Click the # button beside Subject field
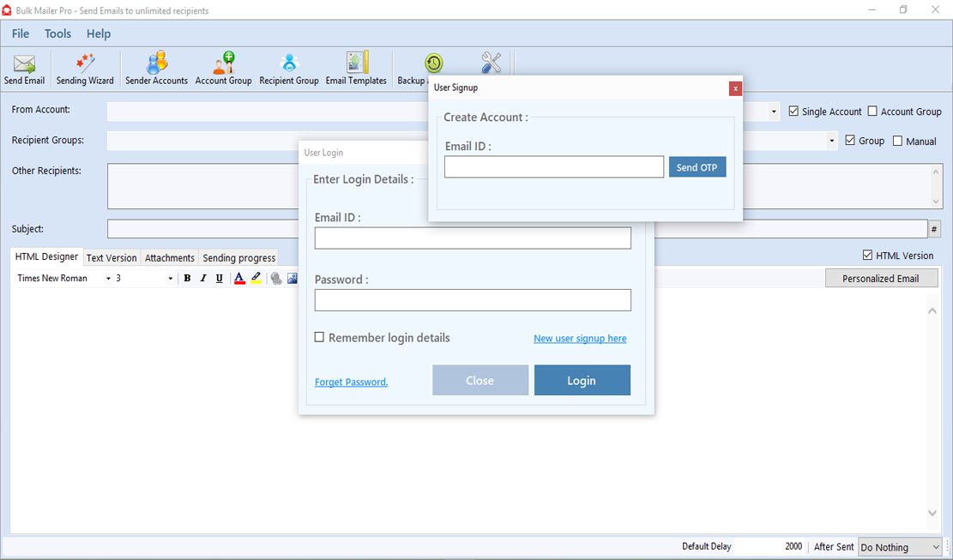 tap(934, 229)
